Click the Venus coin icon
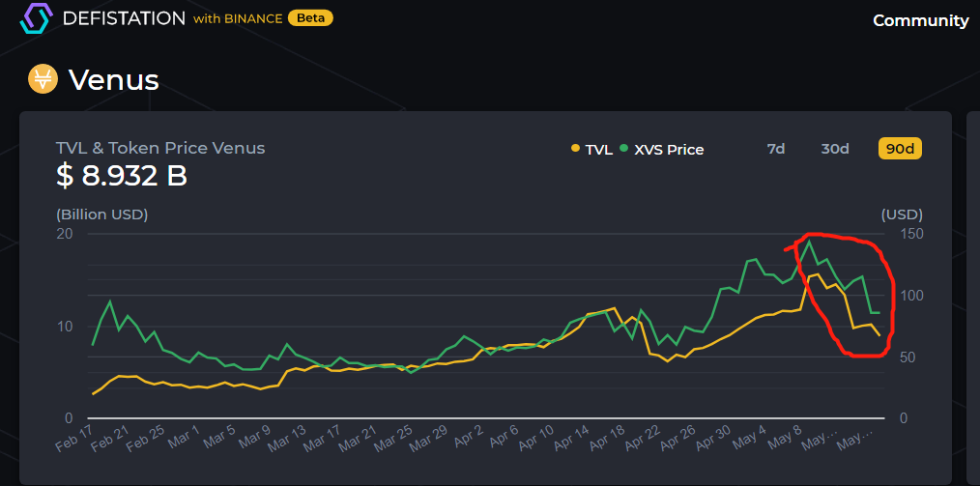The height and width of the screenshot is (486, 980). (43, 79)
